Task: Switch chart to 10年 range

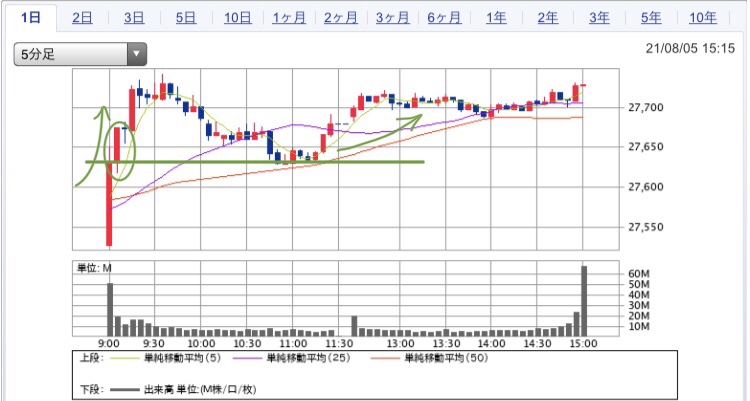Action: (703, 18)
